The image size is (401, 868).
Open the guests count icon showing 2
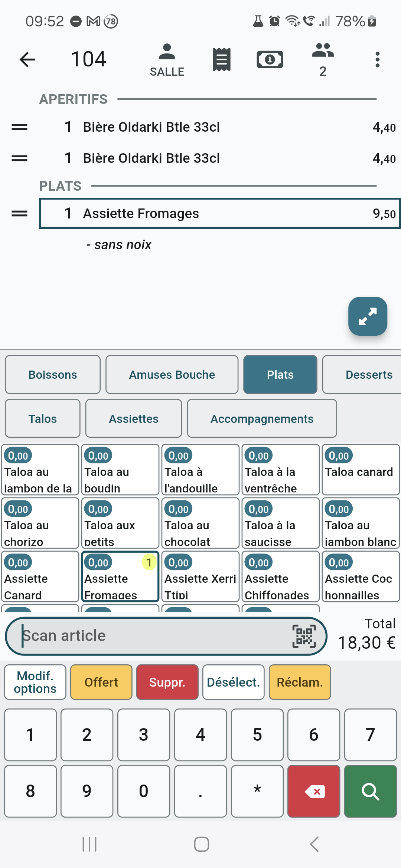pos(323,59)
